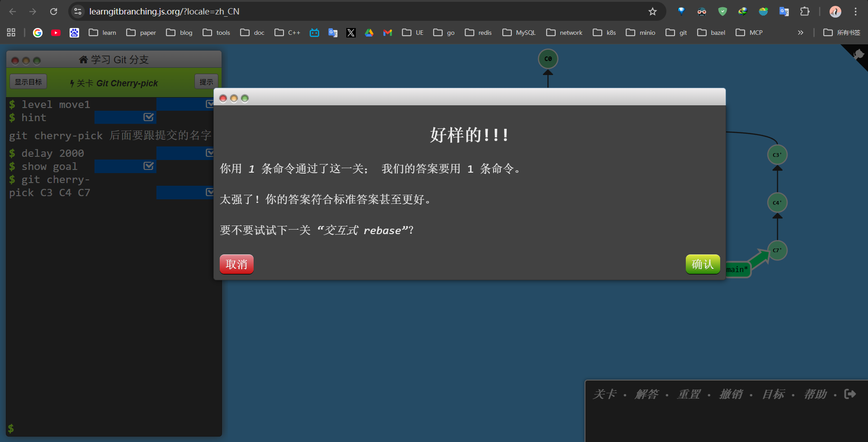Open 关卡 levels in the toolbar
868x442 pixels.
(605, 394)
